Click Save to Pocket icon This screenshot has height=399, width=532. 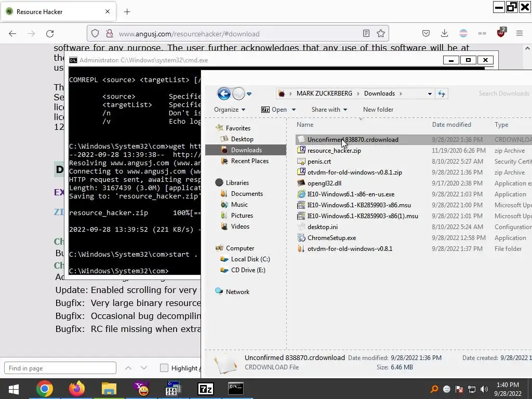(x=426, y=33)
